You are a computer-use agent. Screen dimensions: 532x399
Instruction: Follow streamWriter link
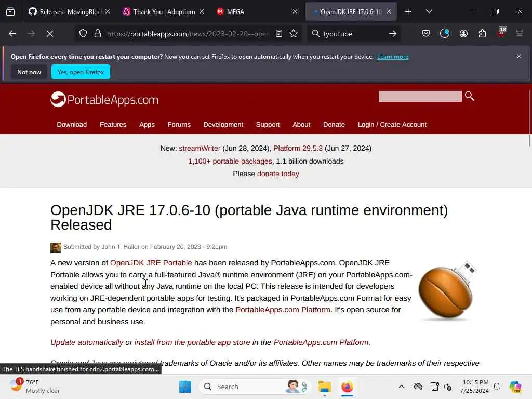199,148
